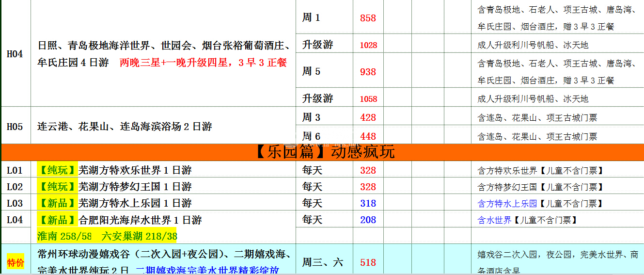Click the blue 含方特水上乐园 note cell
This screenshot has width=644, height=275.
click(507, 203)
